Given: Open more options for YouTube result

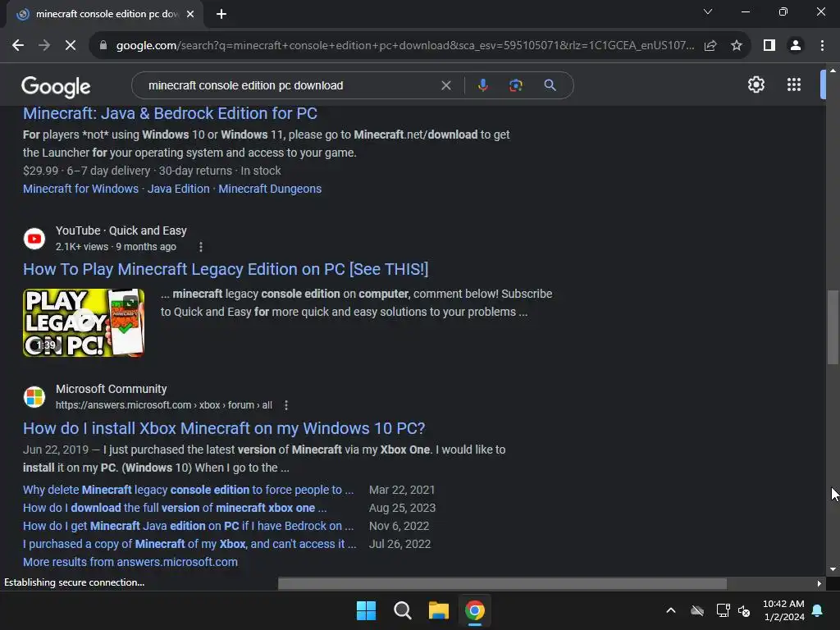Looking at the screenshot, I should pyautogui.click(x=201, y=247).
